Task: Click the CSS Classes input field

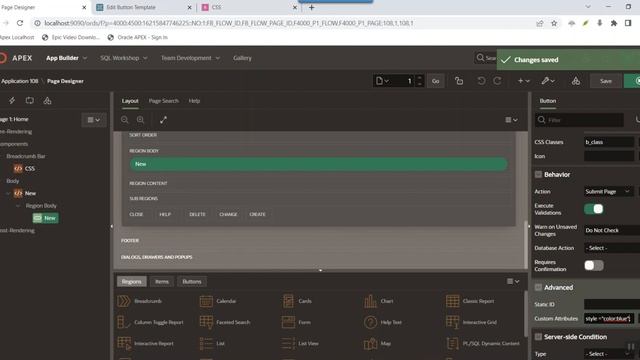Action: [609, 142]
